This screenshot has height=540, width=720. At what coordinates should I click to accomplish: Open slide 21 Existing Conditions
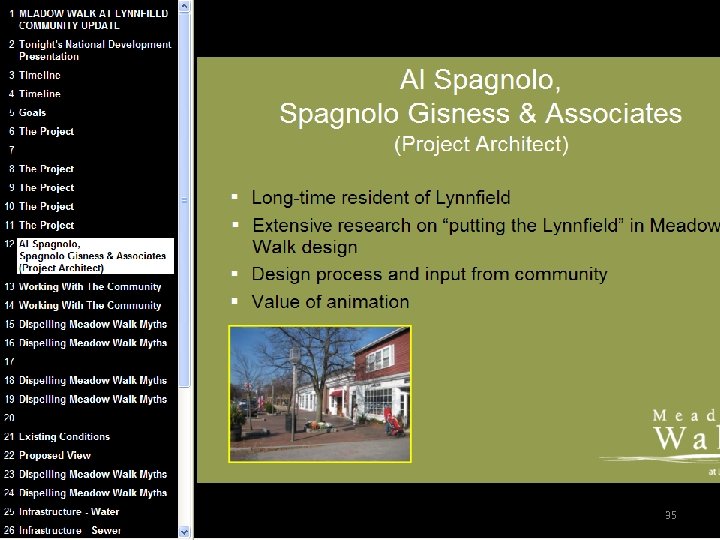[x=64, y=437]
